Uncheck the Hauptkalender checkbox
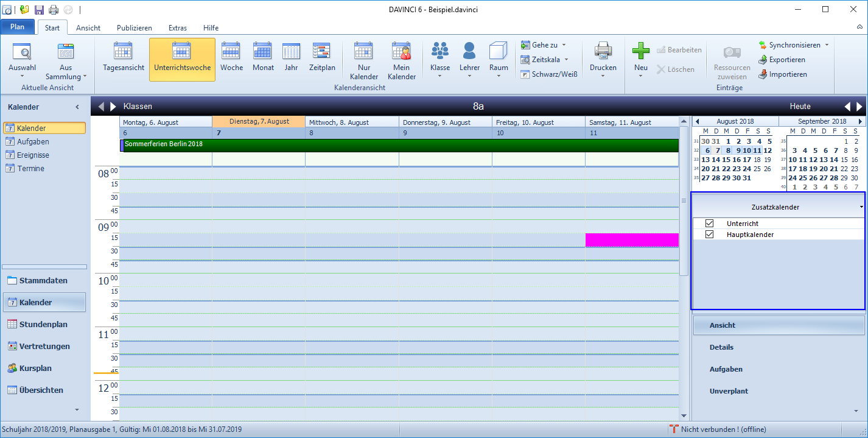This screenshot has width=868, height=438. [x=709, y=235]
